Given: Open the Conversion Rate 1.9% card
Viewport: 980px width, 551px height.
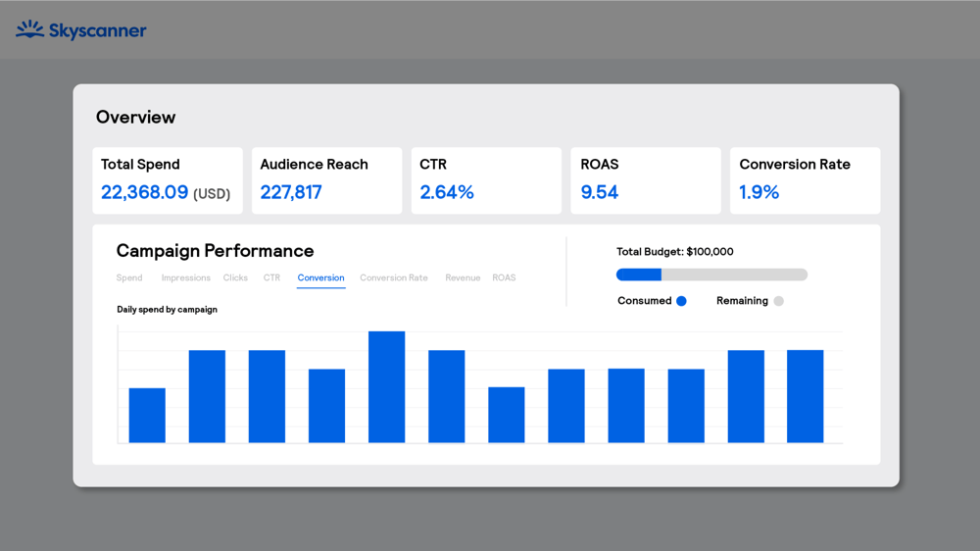Looking at the screenshot, I should 805,180.
